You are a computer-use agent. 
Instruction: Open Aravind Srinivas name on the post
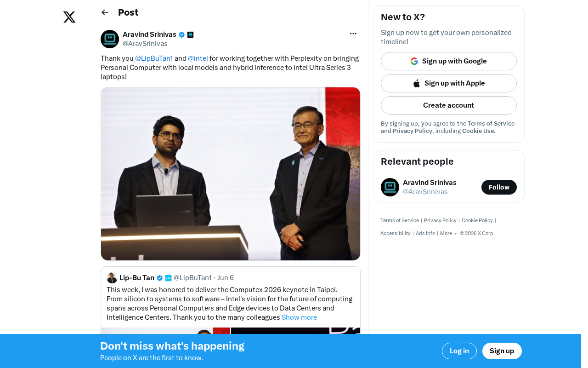(149, 34)
